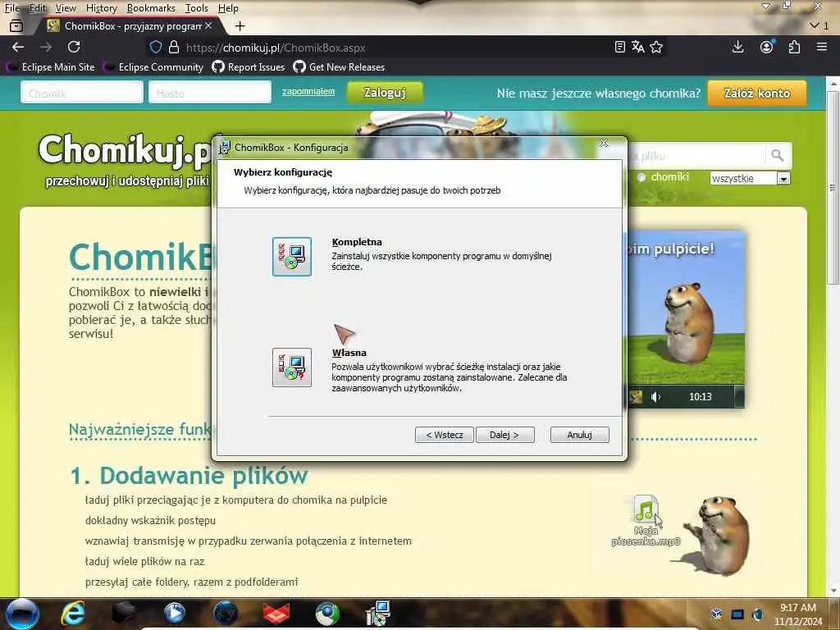Image resolution: width=840 pixels, height=630 pixels.
Task: Open the File menu in Firefox
Action: click(11, 8)
